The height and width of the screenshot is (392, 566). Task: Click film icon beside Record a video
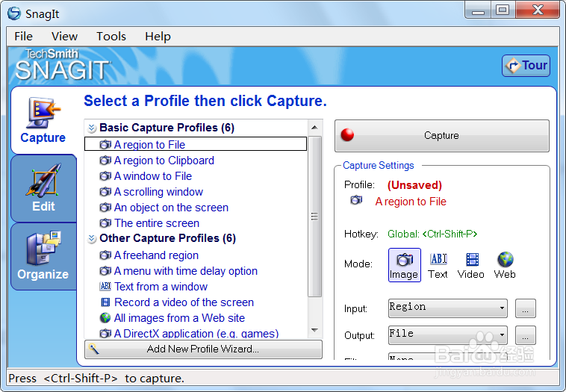pos(105,302)
